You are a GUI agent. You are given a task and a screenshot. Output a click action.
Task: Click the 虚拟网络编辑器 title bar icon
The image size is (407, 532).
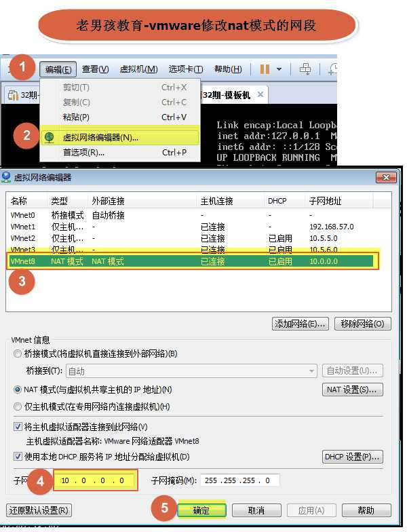point(5,176)
